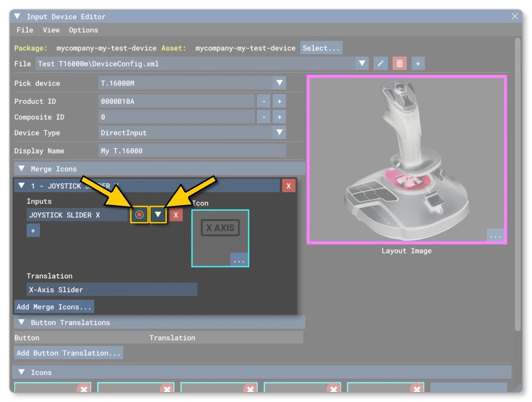Click the Add Merge Icons... button

(x=54, y=307)
